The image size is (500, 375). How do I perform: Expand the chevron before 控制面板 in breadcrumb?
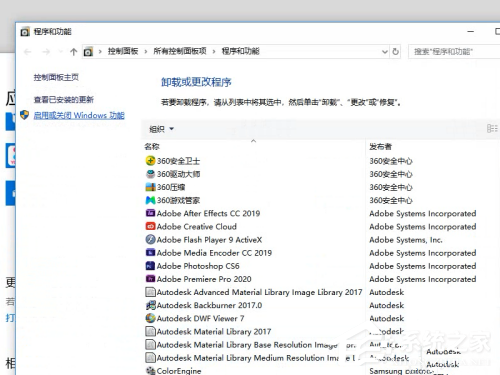(x=100, y=52)
